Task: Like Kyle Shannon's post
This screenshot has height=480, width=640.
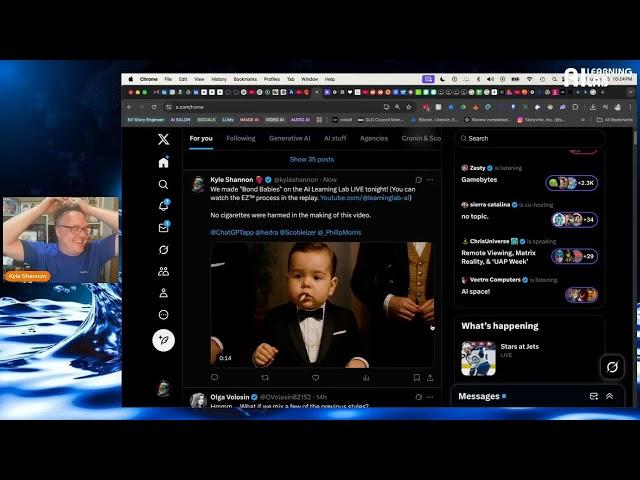Action: [x=316, y=378]
